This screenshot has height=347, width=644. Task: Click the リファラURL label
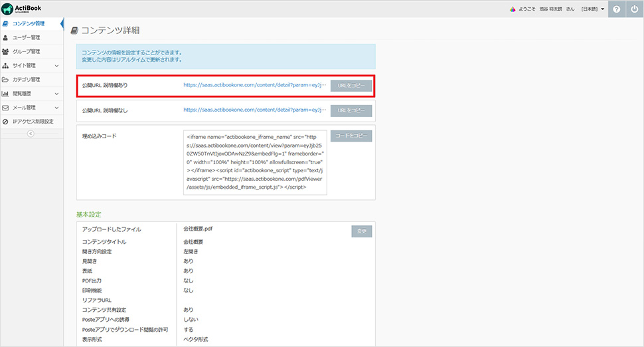[97, 300]
